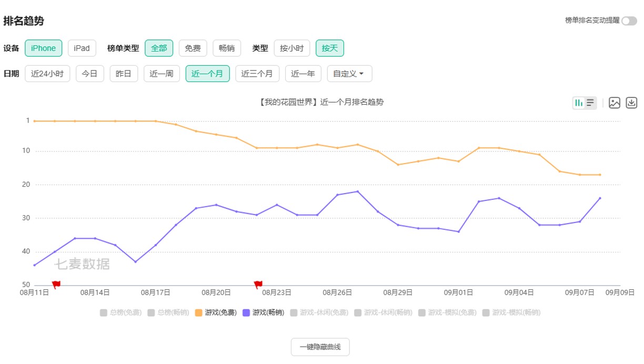Switch to chart view icon
Viewport: 644px width, 364px height.
point(579,103)
